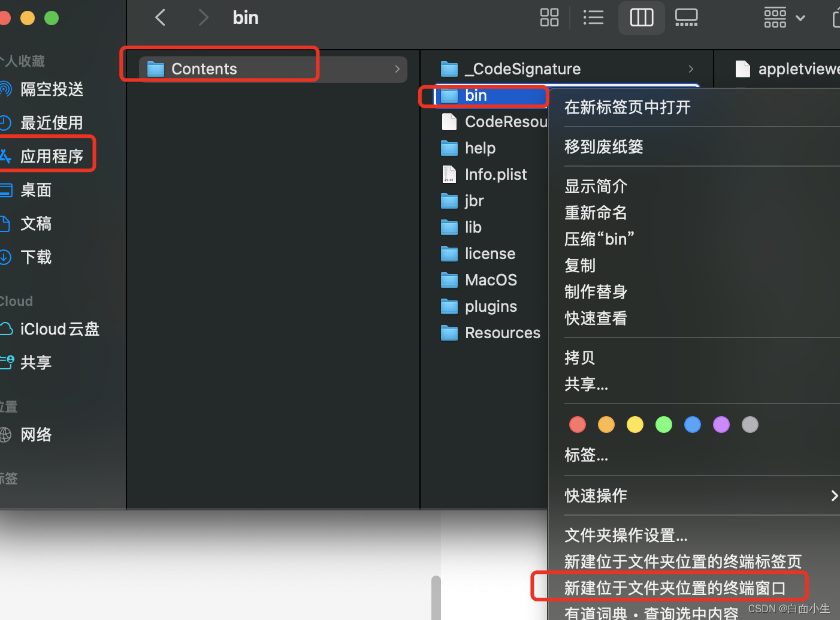The image size is (840, 620).
Task: Select the Resources folder
Action: coord(490,333)
